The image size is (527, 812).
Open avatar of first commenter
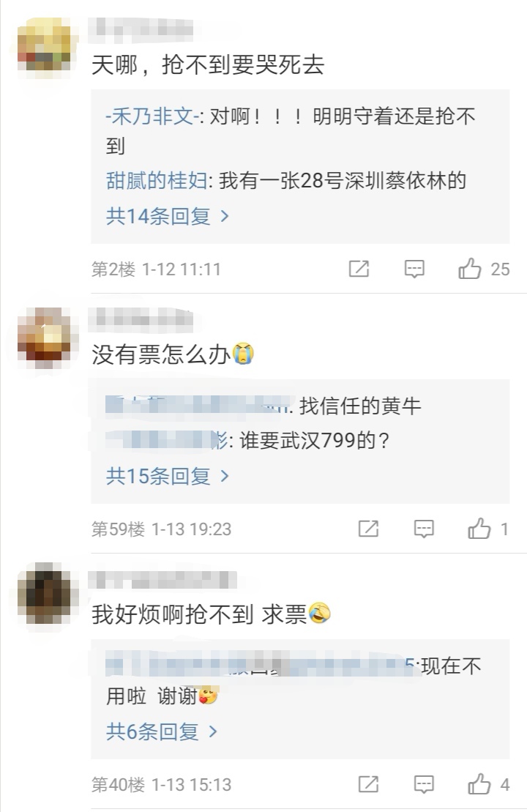(x=44, y=47)
